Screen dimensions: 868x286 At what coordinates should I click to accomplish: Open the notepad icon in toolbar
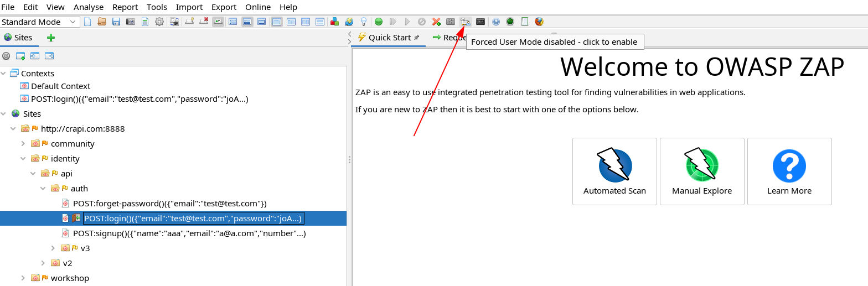[x=525, y=22]
